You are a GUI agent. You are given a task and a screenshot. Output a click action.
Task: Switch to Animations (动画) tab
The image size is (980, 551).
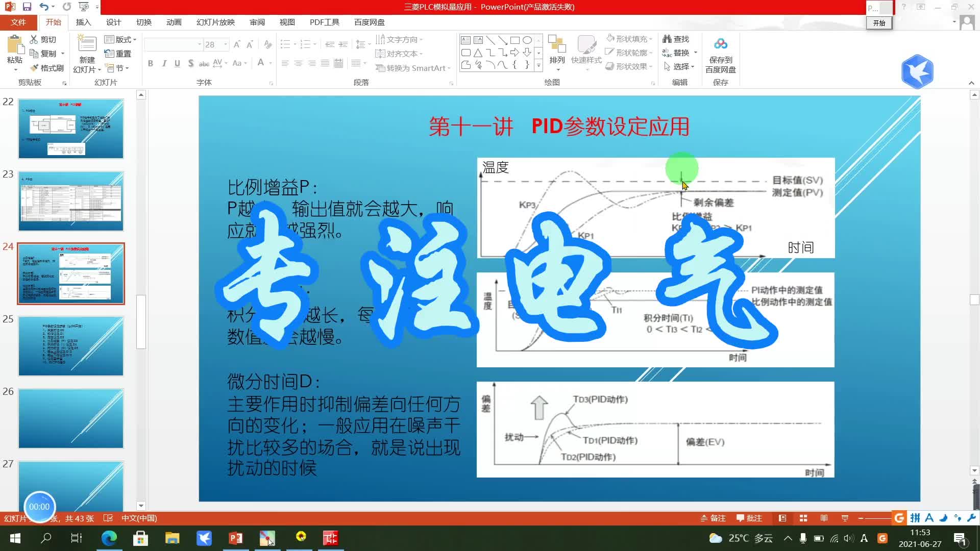(174, 22)
